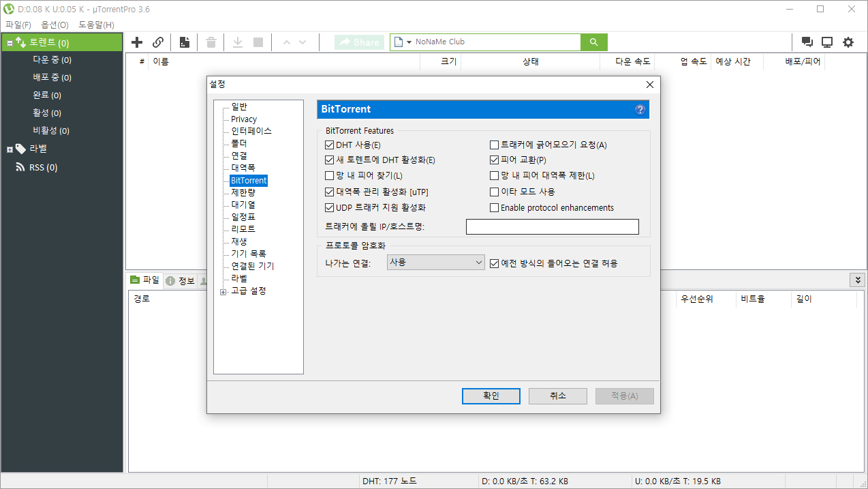Open preferences via the gear icon
This screenshot has width=868, height=489.
coord(848,42)
